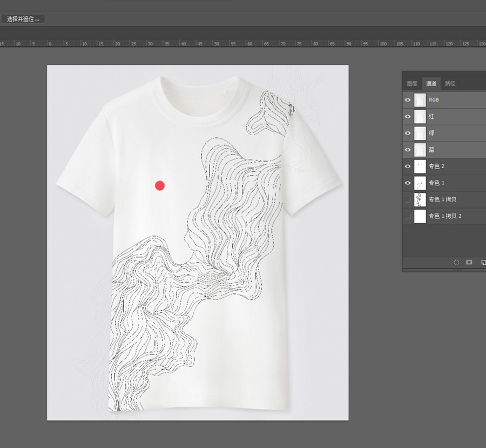Viewport: 486px width, 448px height.
Task: Switch to the 通道 tab
Action: tap(431, 83)
